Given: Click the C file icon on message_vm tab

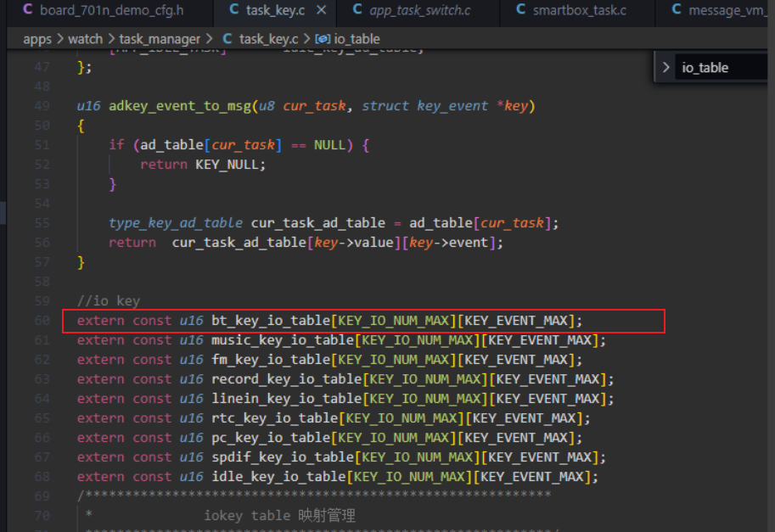Looking at the screenshot, I should point(677,9).
